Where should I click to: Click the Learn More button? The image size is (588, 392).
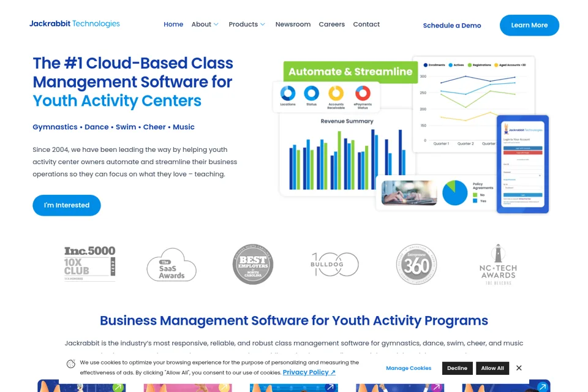529,26
